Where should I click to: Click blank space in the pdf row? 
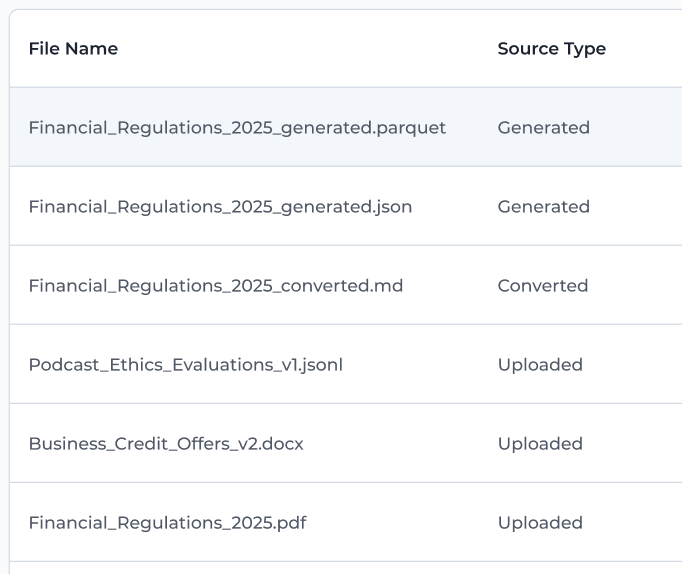(402, 523)
